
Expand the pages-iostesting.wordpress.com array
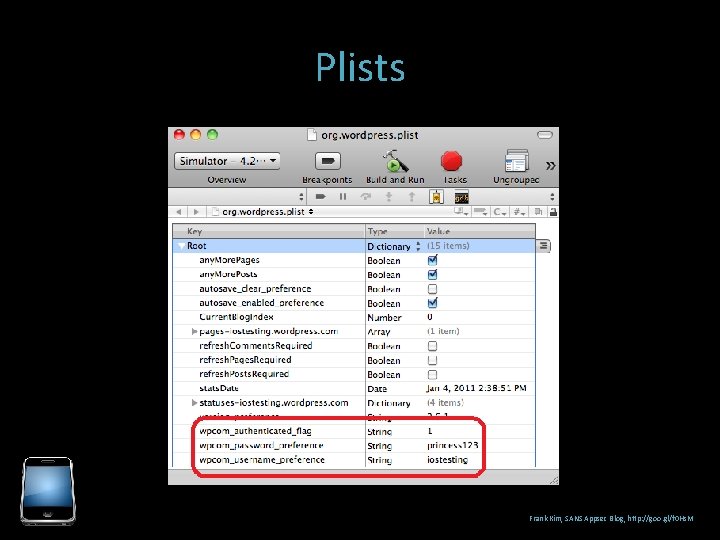coord(194,331)
